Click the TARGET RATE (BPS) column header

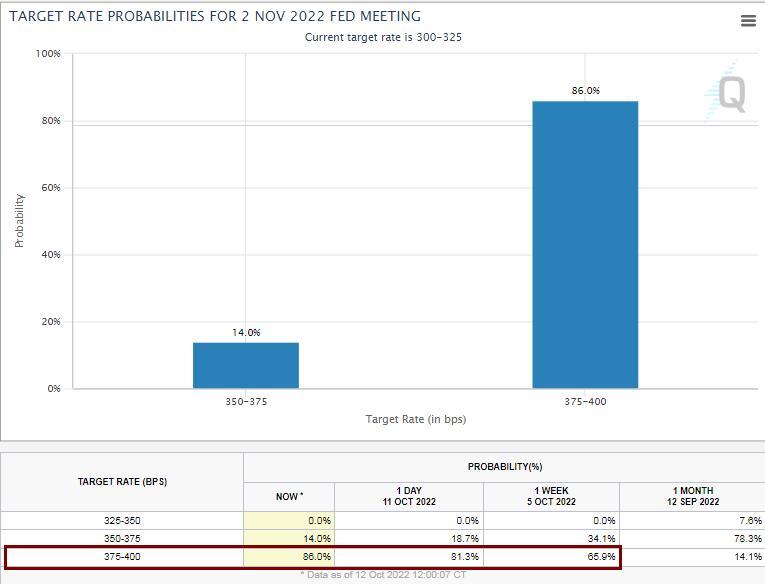click(x=122, y=482)
